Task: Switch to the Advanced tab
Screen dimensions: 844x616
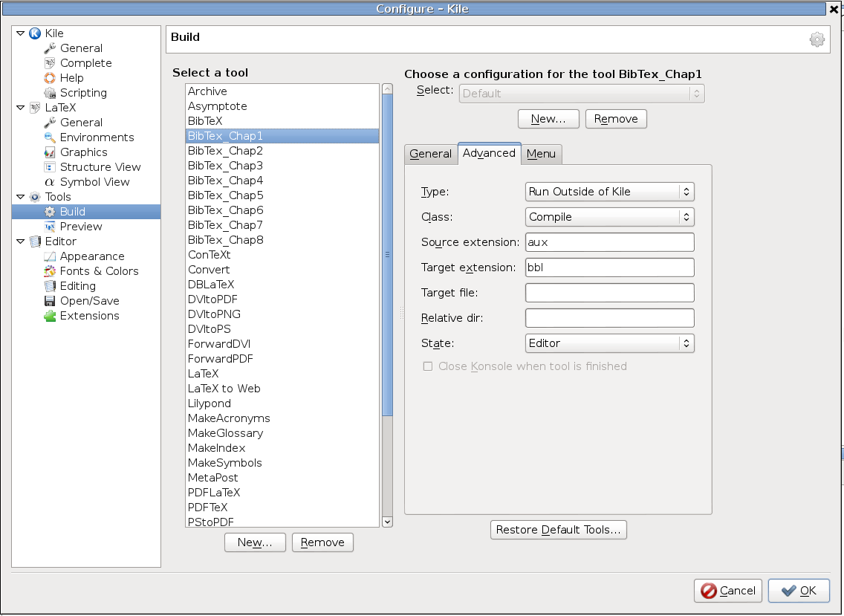Action: coord(489,154)
